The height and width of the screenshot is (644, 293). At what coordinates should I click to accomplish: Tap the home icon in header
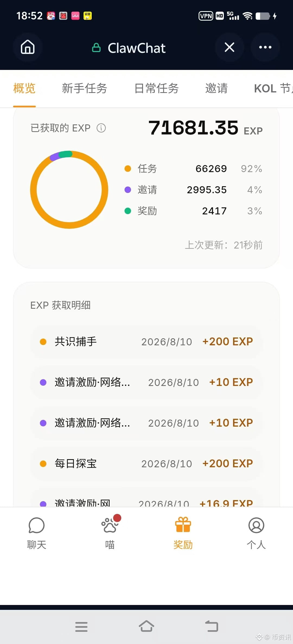[28, 47]
